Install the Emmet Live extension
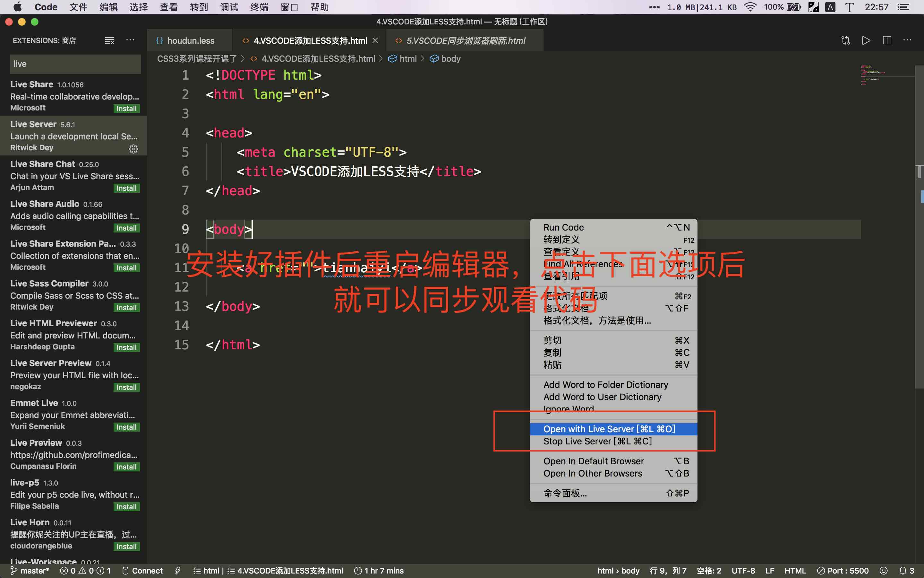This screenshot has width=924, height=578. click(126, 427)
